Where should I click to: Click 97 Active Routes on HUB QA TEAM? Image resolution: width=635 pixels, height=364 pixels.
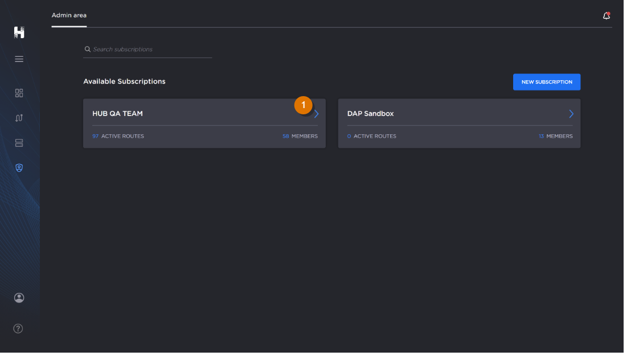(118, 136)
